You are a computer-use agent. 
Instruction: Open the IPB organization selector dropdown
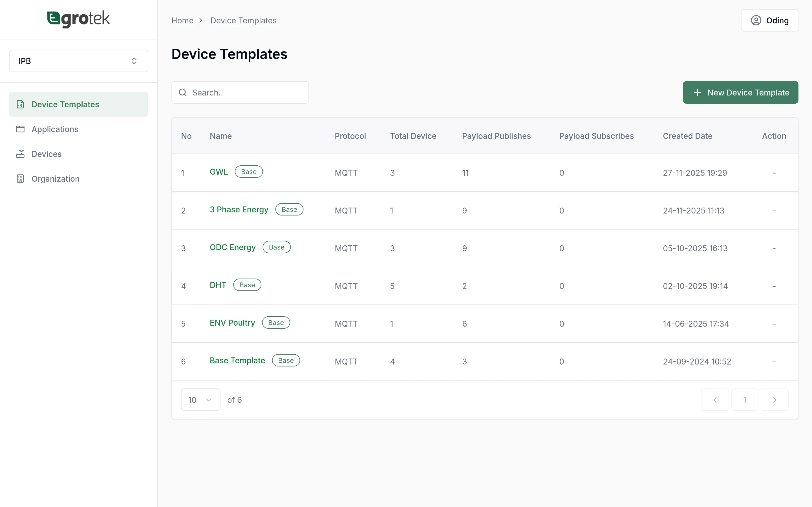[78, 61]
